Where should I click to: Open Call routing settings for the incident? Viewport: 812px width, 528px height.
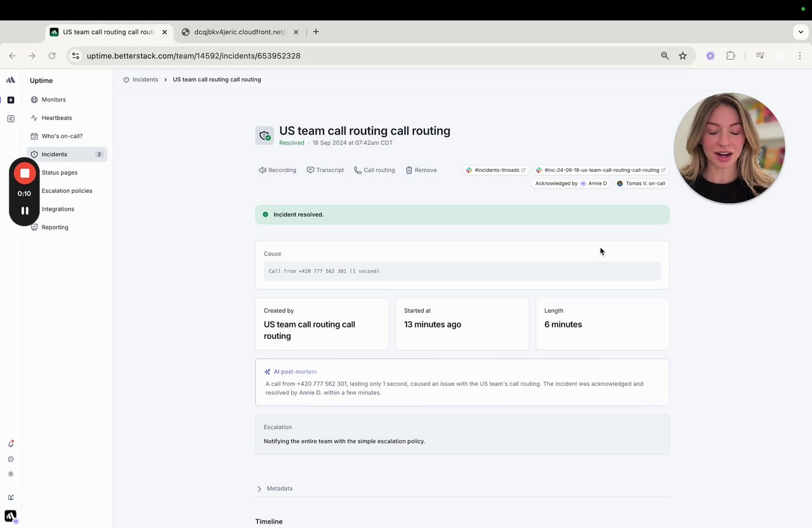374,170
